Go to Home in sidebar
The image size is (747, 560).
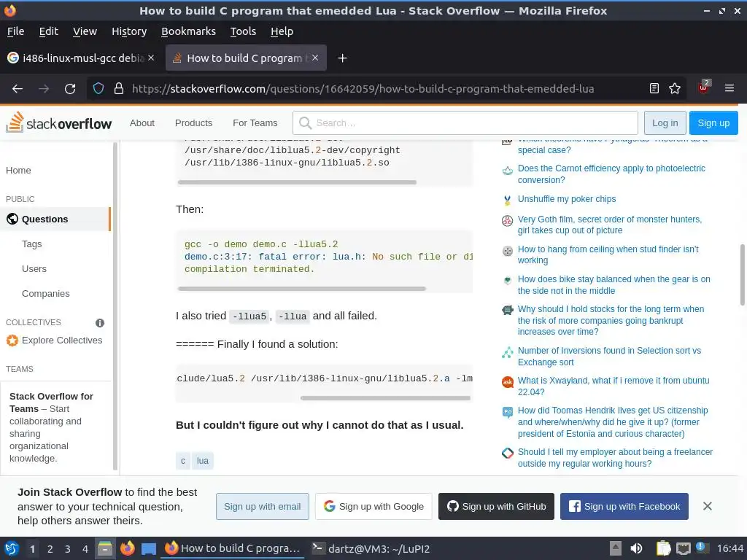18,171
